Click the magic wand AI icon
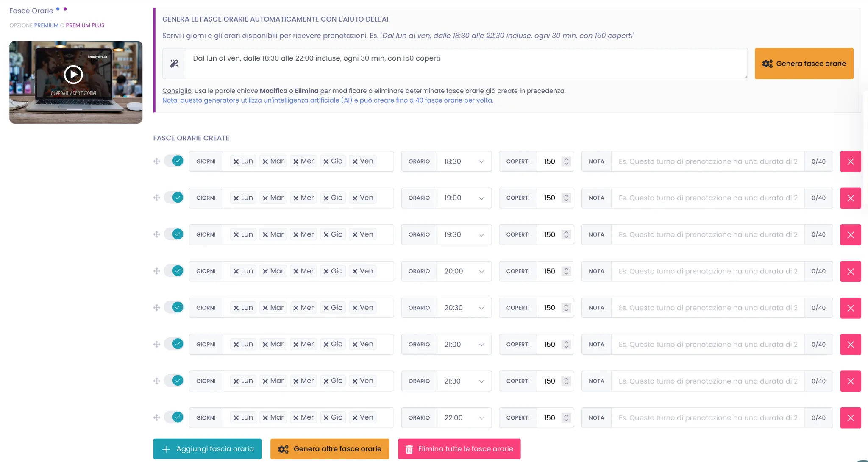Screen dimensions: 868x462 [x=174, y=64]
